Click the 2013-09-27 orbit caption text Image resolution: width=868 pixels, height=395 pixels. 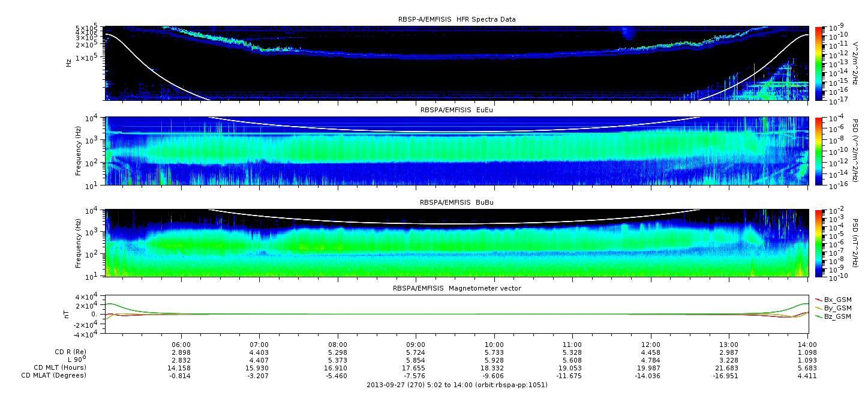coord(456,385)
